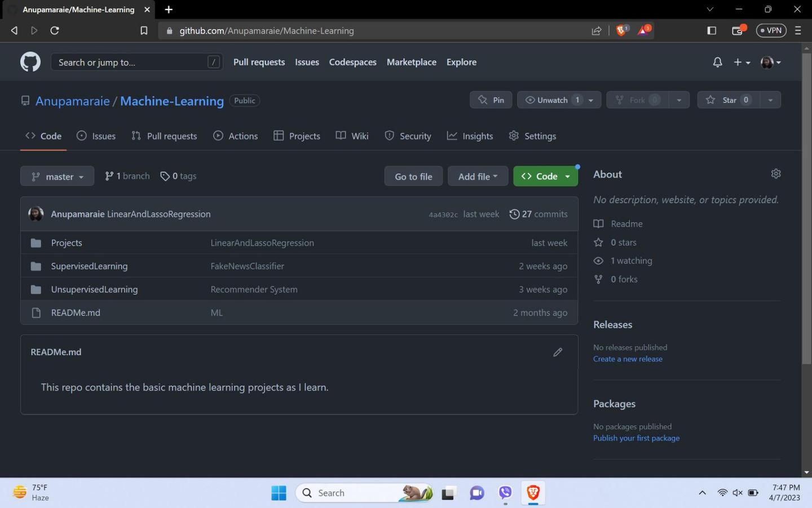Bookmark this page icon in address bar
812x508 pixels.
[144, 30]
